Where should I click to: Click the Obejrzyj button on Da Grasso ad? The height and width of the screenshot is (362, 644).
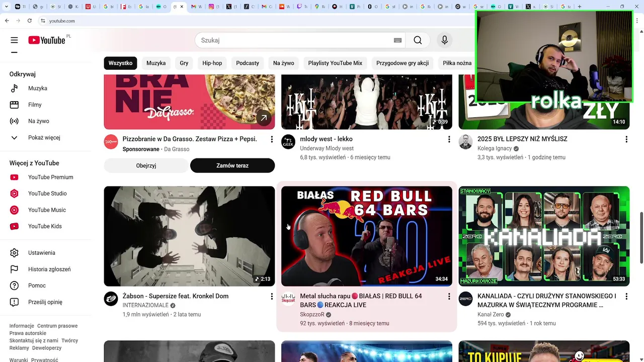[x=146, y=165]
